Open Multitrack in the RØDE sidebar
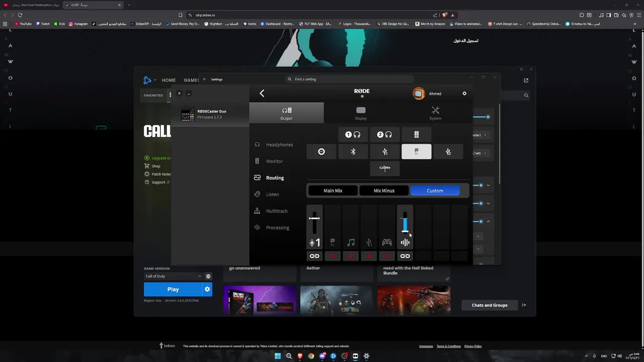The image size is (644, 362). [x=272, y=211]
